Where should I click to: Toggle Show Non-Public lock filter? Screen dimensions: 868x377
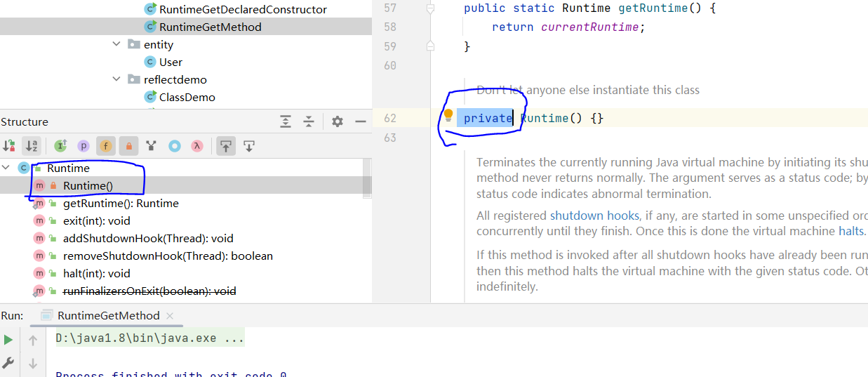[x=128, y=146]
